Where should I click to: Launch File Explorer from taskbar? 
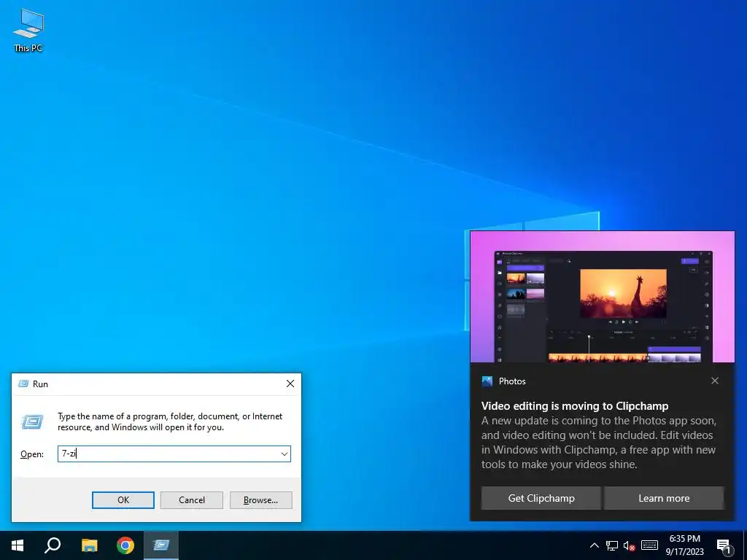point(89,545)
